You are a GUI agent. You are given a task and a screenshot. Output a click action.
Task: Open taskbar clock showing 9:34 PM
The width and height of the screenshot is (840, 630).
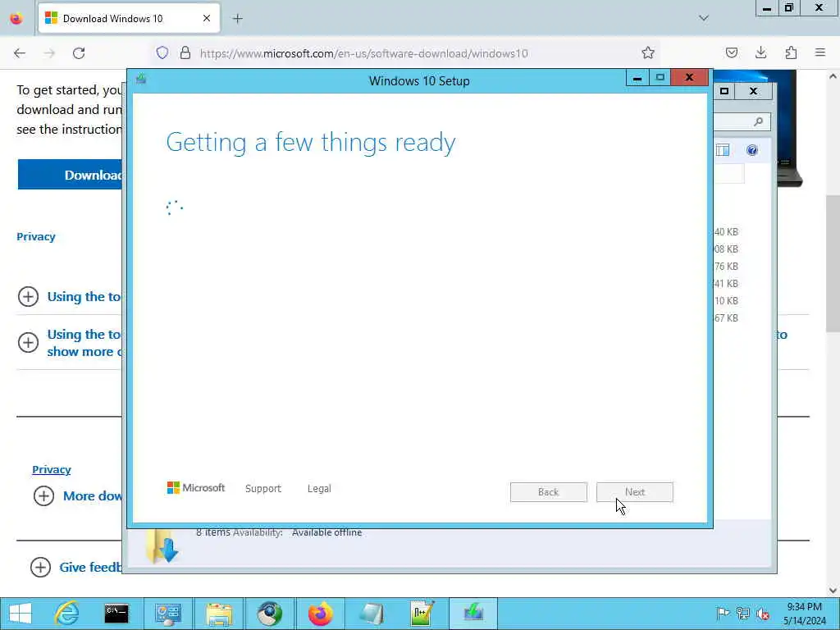[804, 614]
